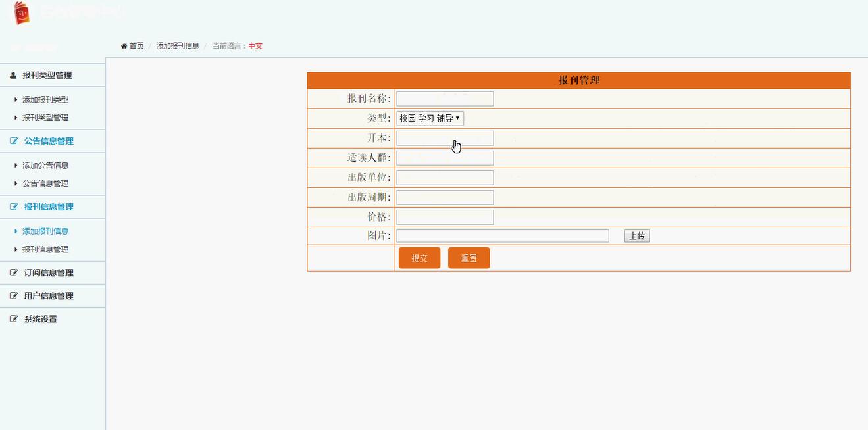Click the 中文 language link
This screenshot has width=868, height=430.
click(x=255, y=46)
